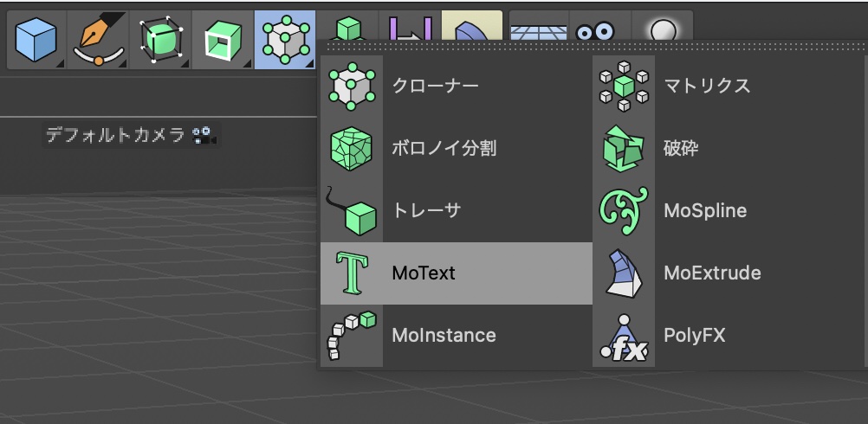Choose クローナー from the MoGraph menu
868x424 pixels.
click(457, 87)
